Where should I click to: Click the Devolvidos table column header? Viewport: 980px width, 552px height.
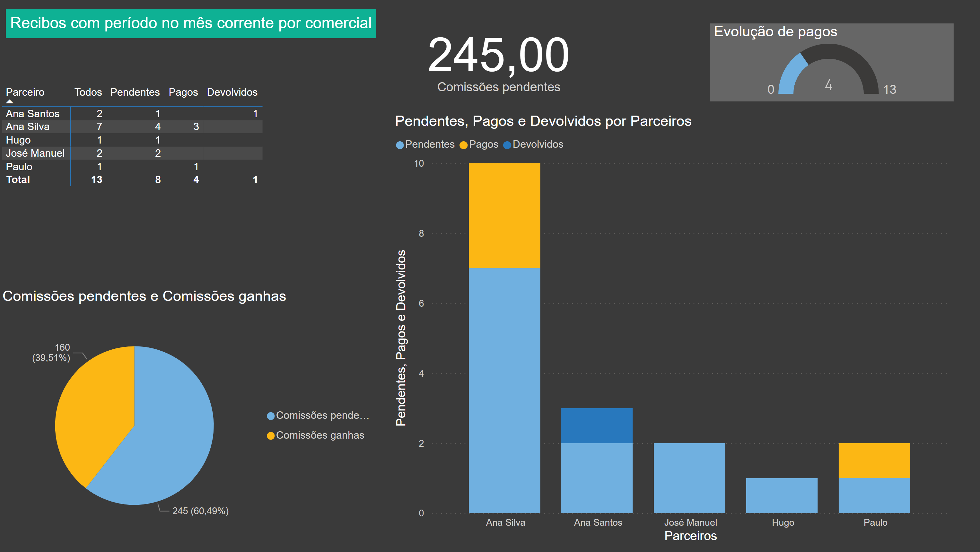(x=232, y=92)
